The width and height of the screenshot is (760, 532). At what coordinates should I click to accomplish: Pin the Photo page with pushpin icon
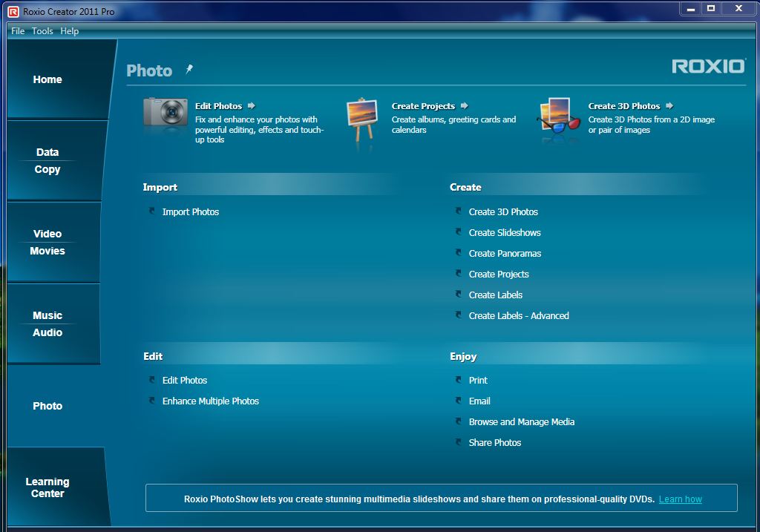(189, 69)
